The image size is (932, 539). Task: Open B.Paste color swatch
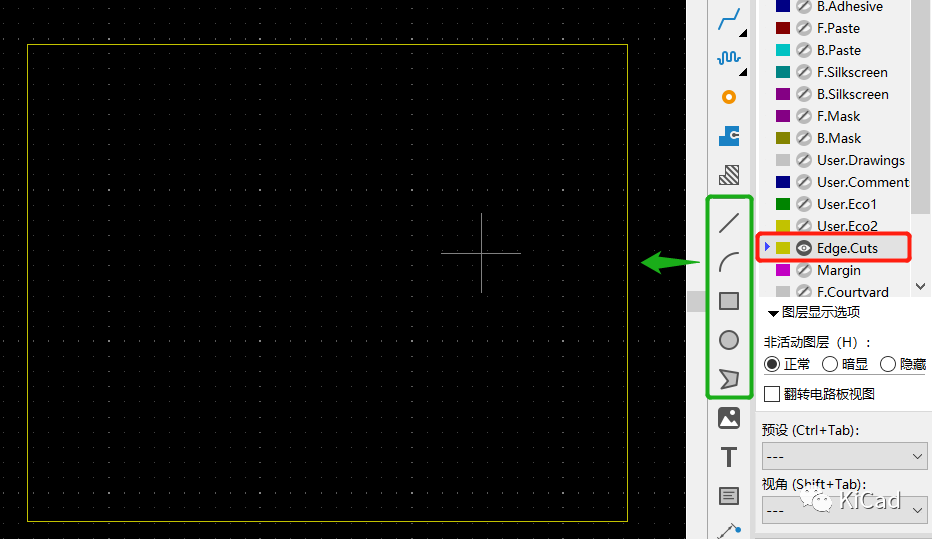click(783, 50)
